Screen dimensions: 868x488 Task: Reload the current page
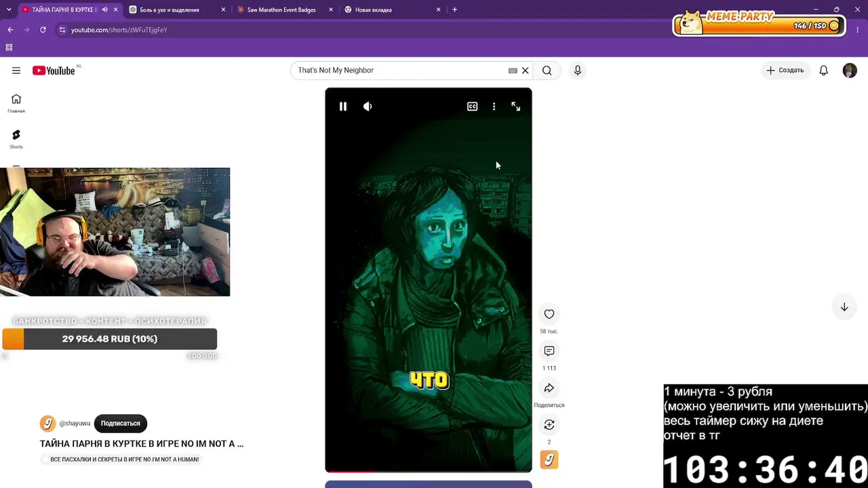click(43, 30)
